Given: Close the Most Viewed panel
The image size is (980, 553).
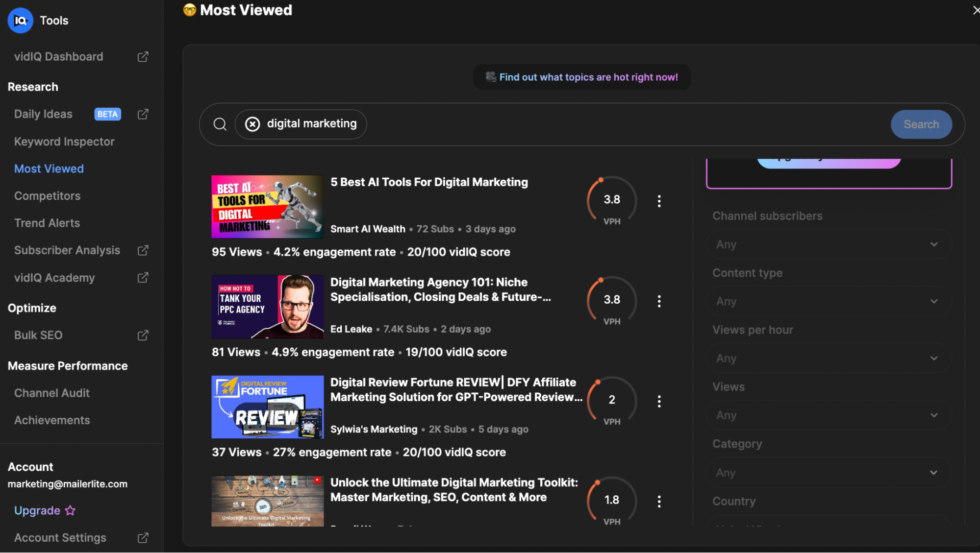Looking at the screenshot, I should [976, 10].
